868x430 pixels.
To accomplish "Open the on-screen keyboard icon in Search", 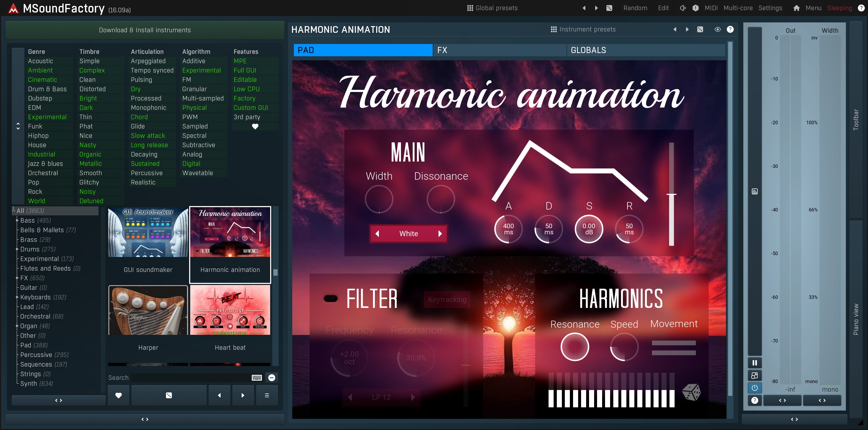I will pyautogui.click(x=257, y=378).
